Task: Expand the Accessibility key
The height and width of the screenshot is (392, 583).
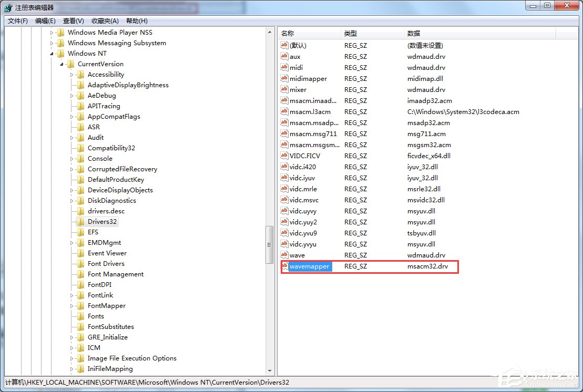Action: pyautogui.click(x=73, y=74)
